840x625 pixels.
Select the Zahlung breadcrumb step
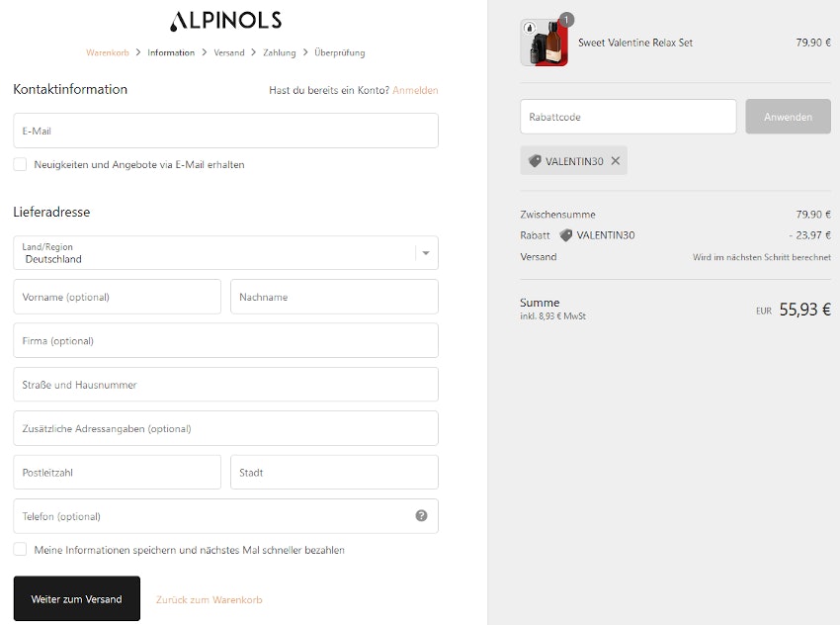(x=280, y=52)
